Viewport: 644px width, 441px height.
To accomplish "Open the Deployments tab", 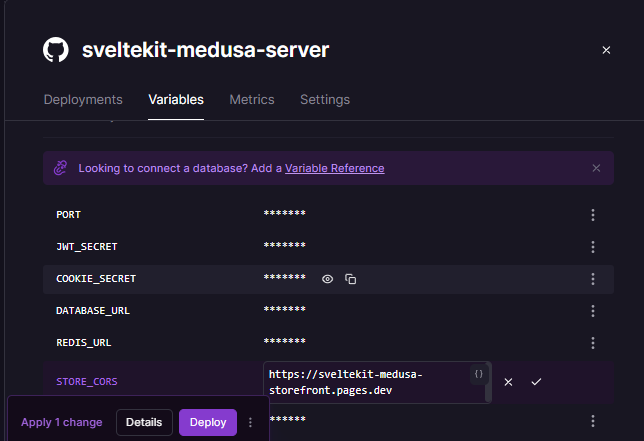I will pyautogui.click(x=83, y=100).
